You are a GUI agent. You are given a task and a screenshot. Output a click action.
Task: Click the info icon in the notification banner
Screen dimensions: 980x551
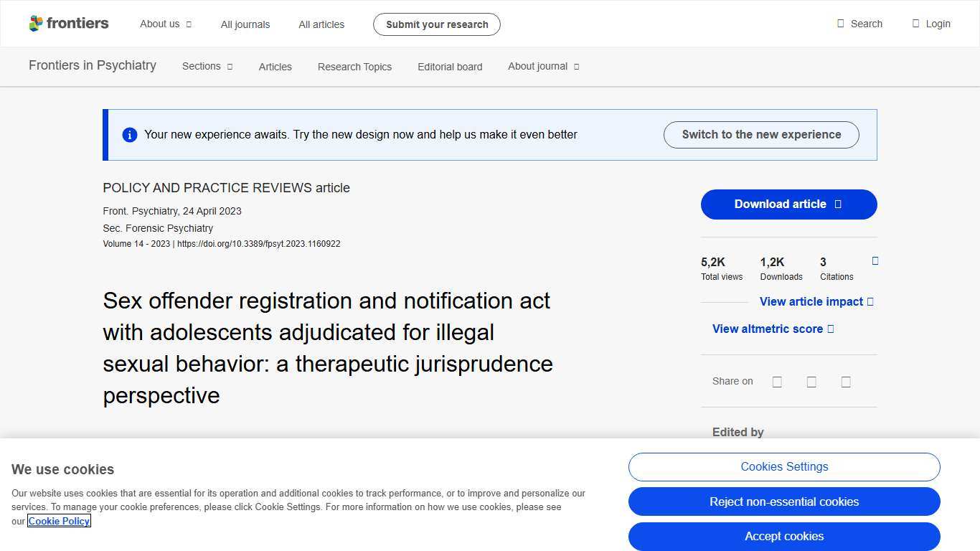(x=130, y=134)
